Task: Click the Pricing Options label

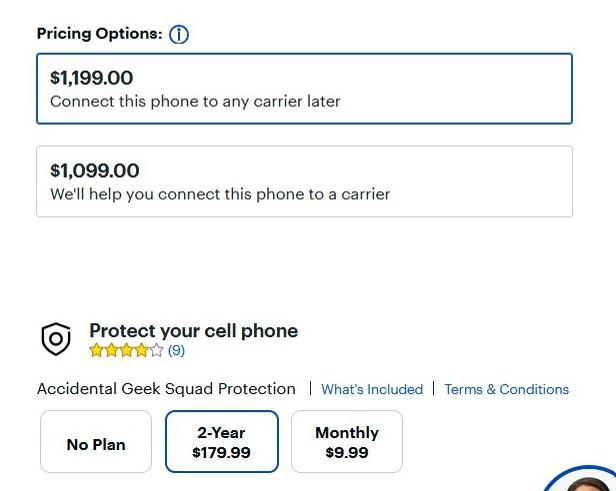Action: click(99, 34)
